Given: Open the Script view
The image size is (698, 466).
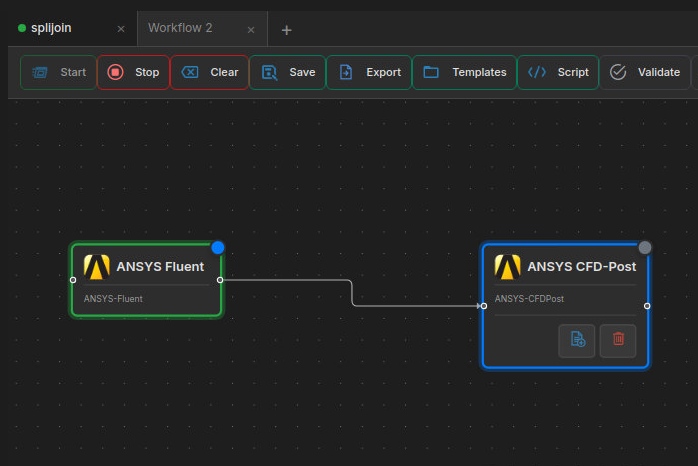Looking at the screenshot, I should 558,73.
